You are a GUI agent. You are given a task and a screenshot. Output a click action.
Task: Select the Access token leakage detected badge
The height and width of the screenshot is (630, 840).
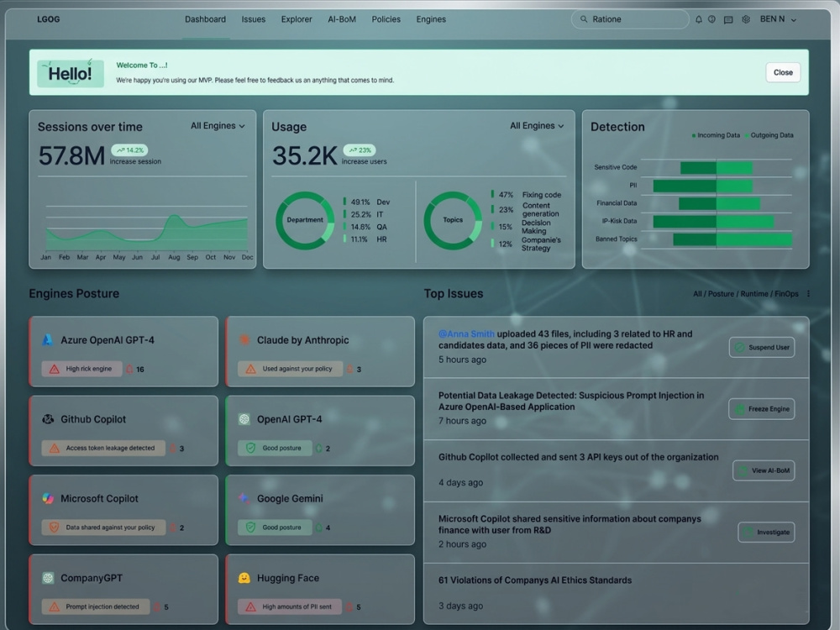103,448
